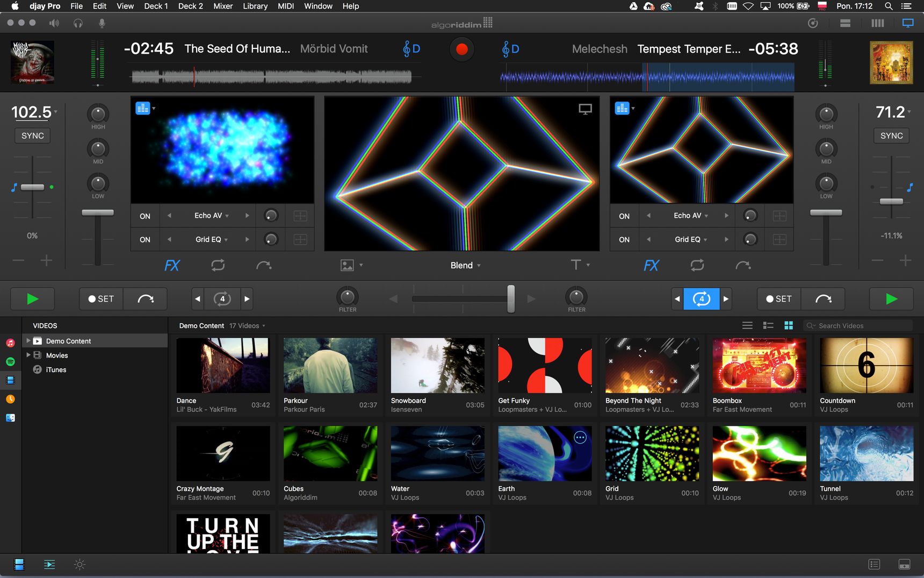This screenshot has height=578, width=924.
Task: Switch library to detailed list view
Action: click(x=768, y=325)
